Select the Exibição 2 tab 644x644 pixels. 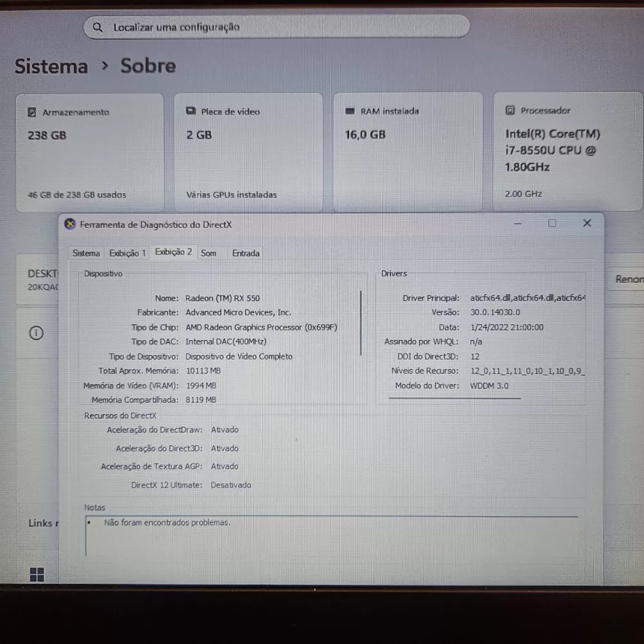click(173, 252)
